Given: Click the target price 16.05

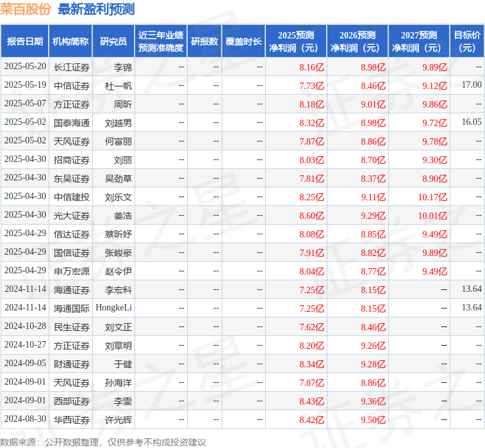Looking at the screenshot, I should (x=472, y=122).
